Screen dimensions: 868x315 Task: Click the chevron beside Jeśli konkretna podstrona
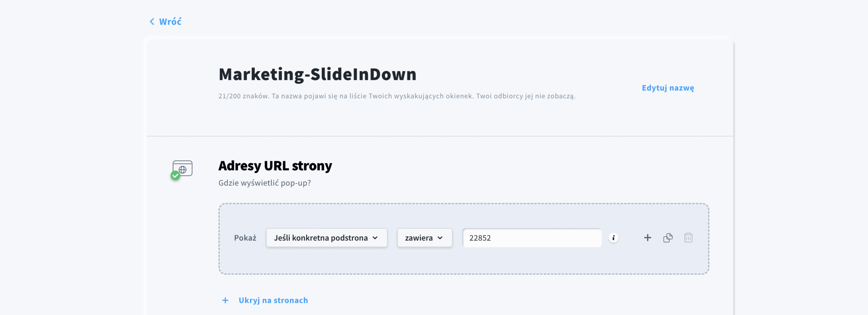point(375,238)
